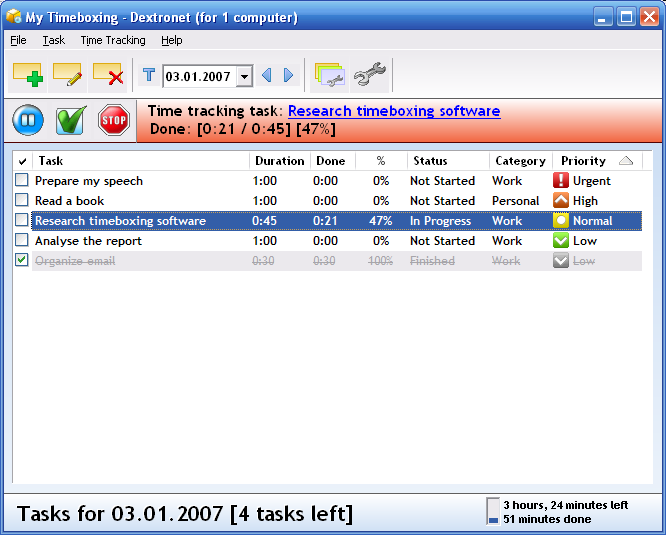Open settings with the wrench icon
The width and height of the screenshot is (666, 535).
pyautogui.click(x=370, y=74)
